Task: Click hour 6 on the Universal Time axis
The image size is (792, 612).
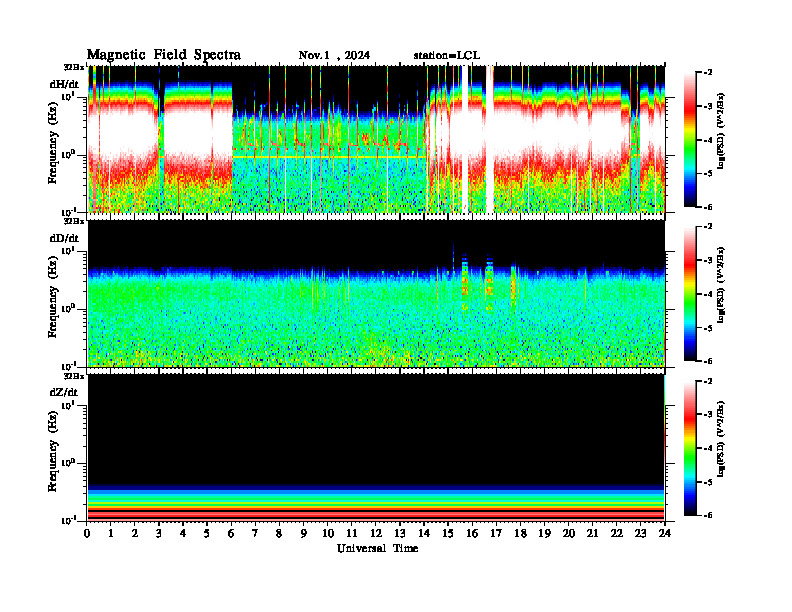Action: point(231,533)
